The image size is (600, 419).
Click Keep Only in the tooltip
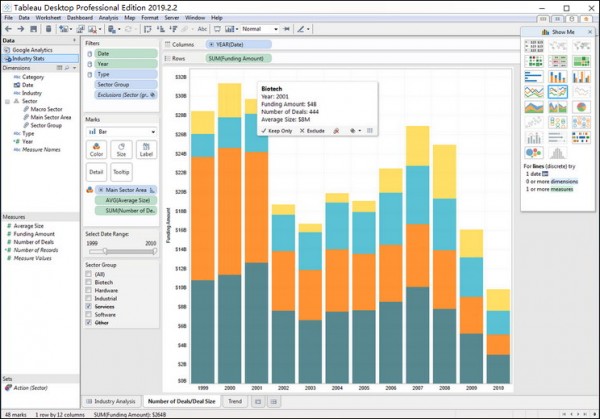pos(277,131)
